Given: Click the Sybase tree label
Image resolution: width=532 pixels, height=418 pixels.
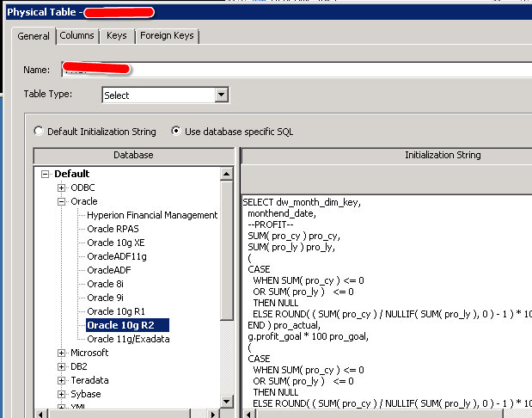Looking at the screenshot, I should [85, 394].
